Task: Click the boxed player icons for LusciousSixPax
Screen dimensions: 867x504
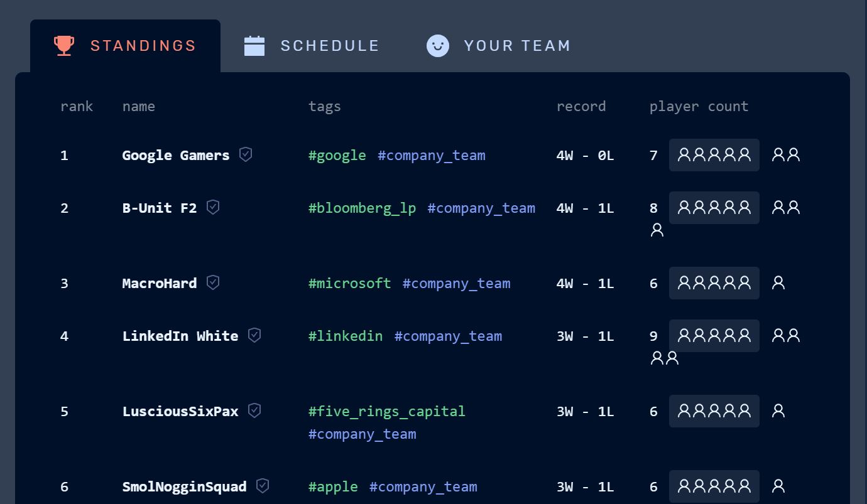Action: [714, 411]
